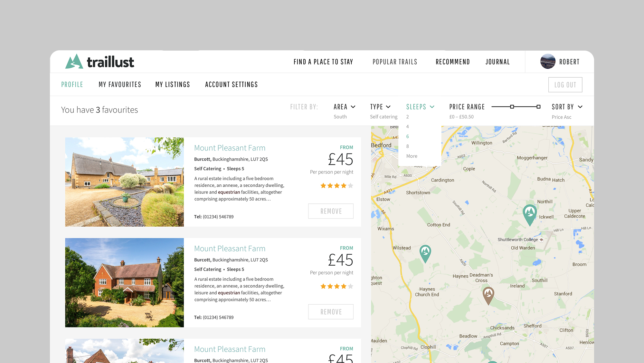Click the Bedford label on the map
Image resolution: width=644 pixels, height=363 pixels.
click(x=381, y=145)
